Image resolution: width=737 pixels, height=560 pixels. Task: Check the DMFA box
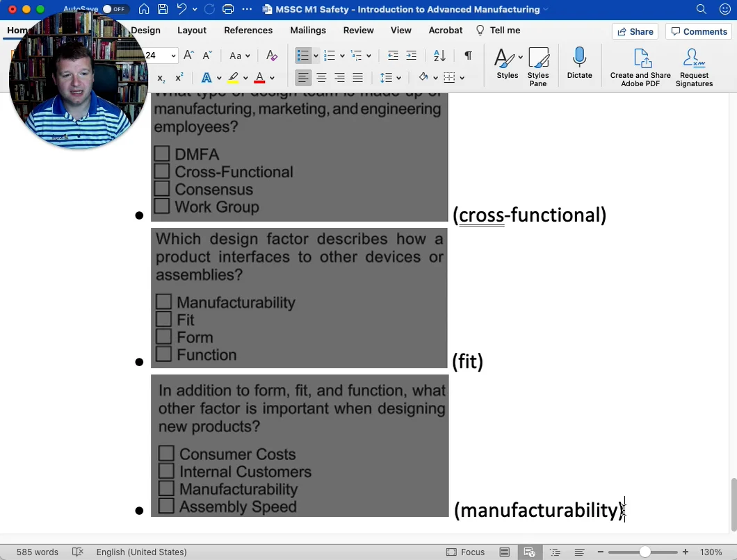point(162,153)
